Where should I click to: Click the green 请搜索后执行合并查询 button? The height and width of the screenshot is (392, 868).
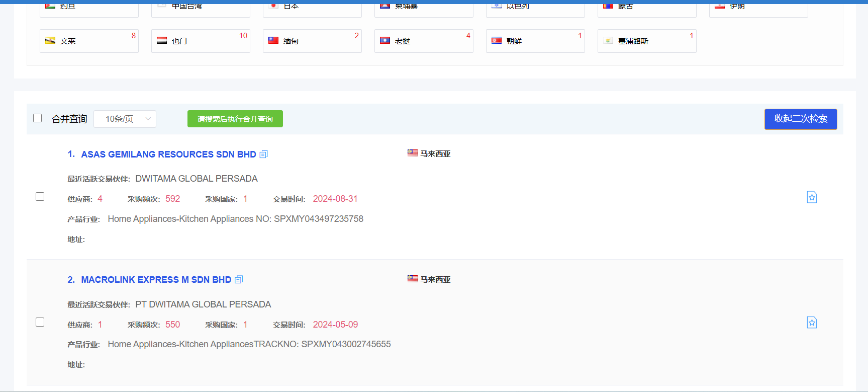coord(235,119)
